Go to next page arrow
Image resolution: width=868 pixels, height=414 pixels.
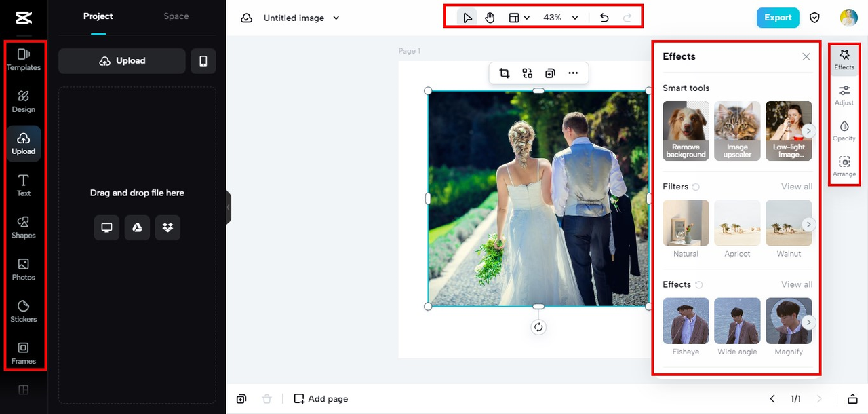coord(818,399)
